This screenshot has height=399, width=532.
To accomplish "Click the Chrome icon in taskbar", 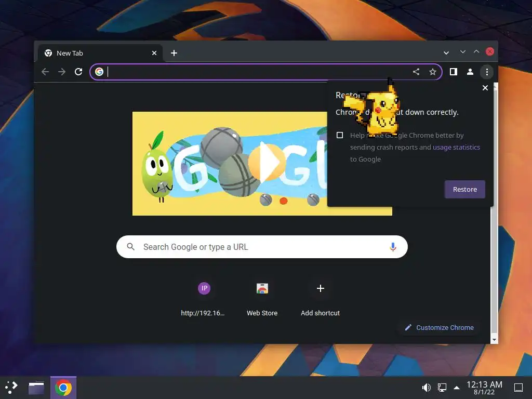I will click(63, 388).
